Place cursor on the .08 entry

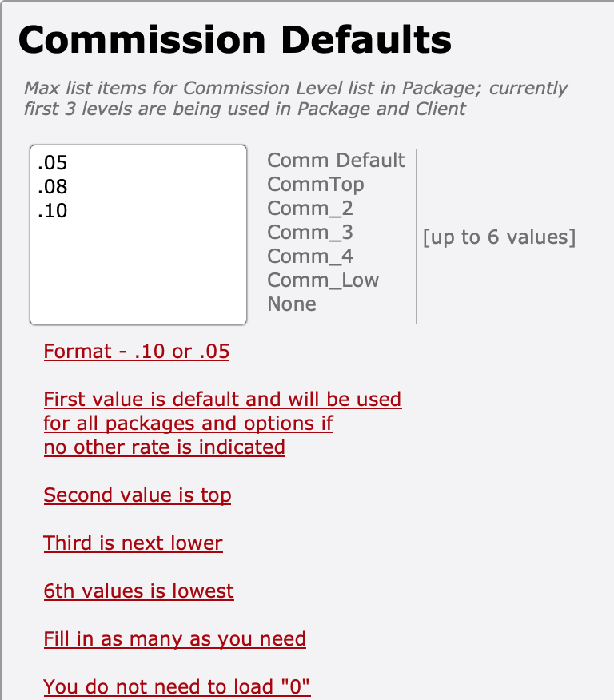tap(53, 188)
